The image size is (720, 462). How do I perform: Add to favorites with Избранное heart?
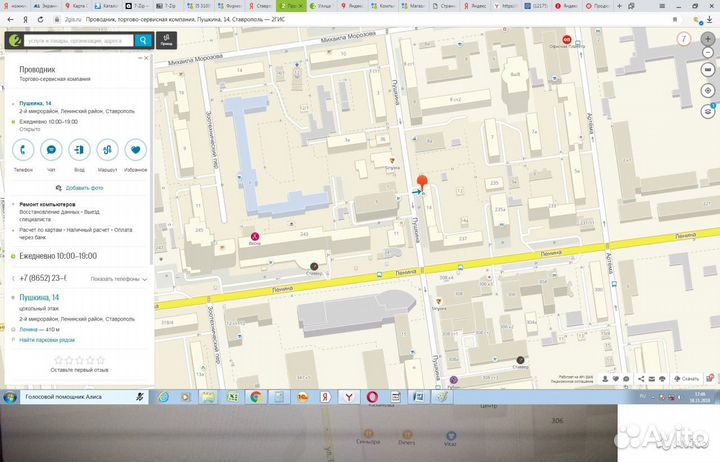[x=136, y=150]
